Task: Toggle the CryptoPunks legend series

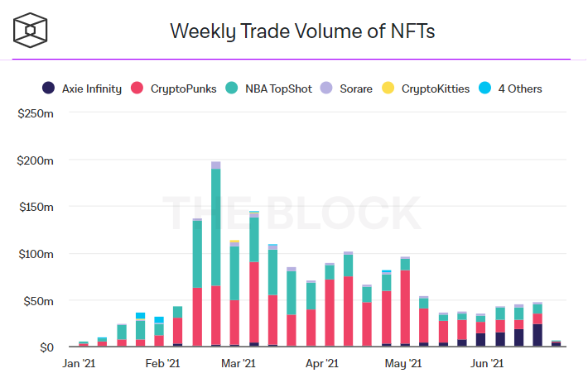Action: (x=174, y=89)
